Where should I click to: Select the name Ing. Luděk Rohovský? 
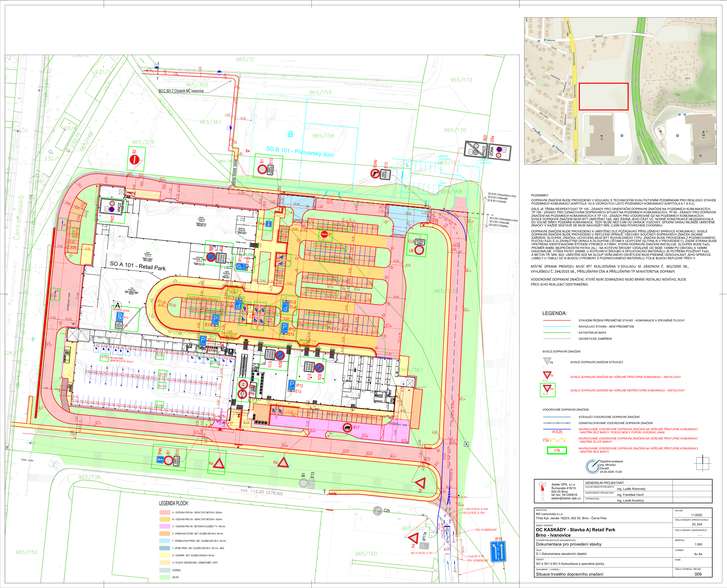631,489
